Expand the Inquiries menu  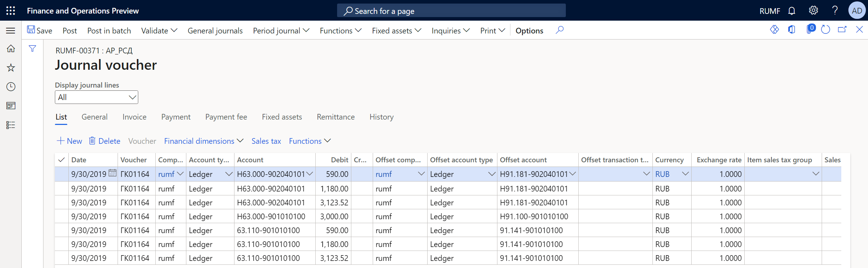(x=450, y=31)
